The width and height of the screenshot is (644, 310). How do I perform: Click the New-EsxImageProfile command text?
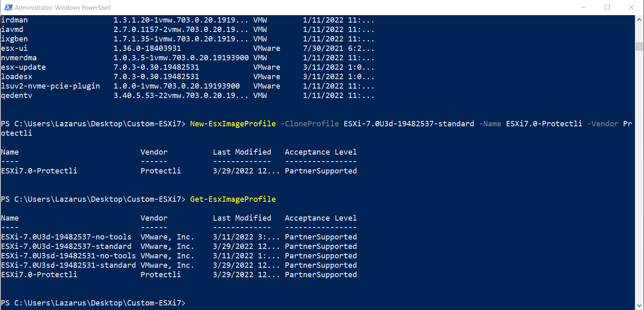pyautogui.click(x=233, y=124)
